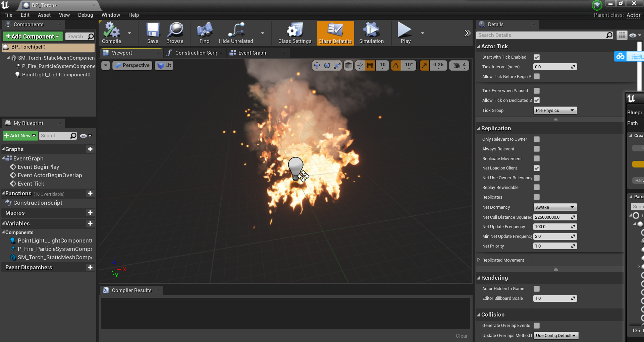This screenshot has width=644, height=342.
Task: Clear the compiler results
Action: (462, 336)
